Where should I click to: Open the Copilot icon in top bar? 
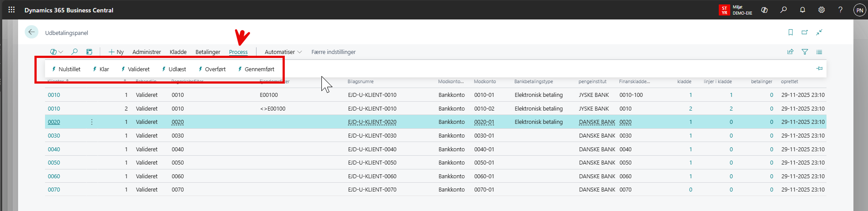click(x=764, y=10)
